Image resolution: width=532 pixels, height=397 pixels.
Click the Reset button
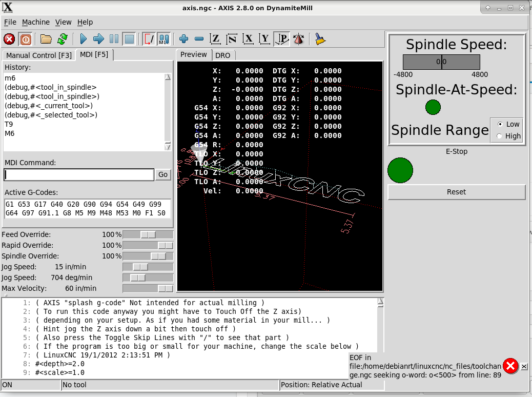pos(456,192)
